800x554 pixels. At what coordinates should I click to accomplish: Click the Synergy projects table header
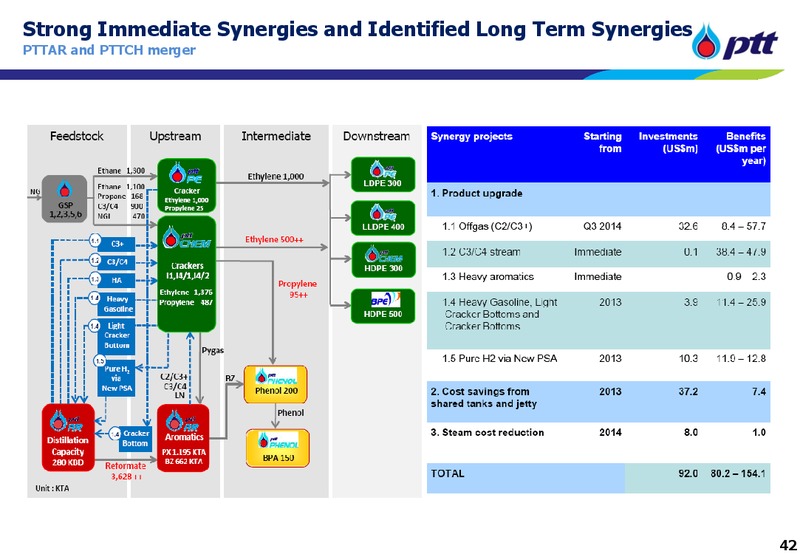click(x=471, y=136)
